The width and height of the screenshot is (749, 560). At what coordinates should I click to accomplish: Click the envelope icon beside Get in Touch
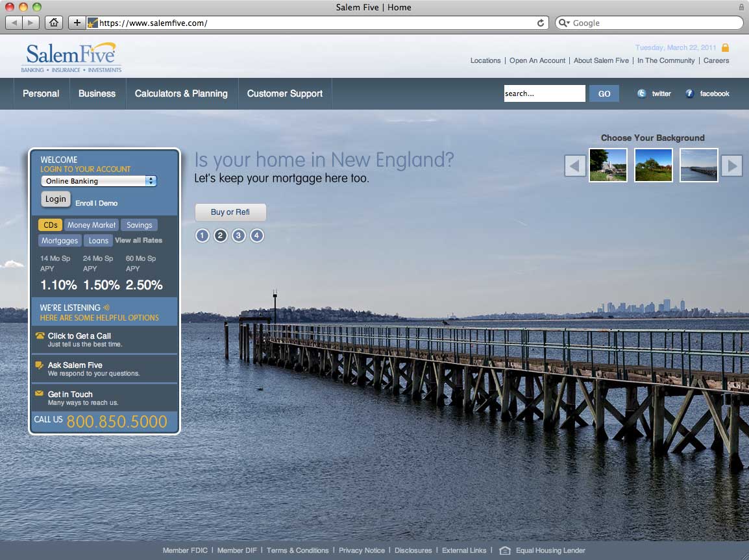click(39, 393)
